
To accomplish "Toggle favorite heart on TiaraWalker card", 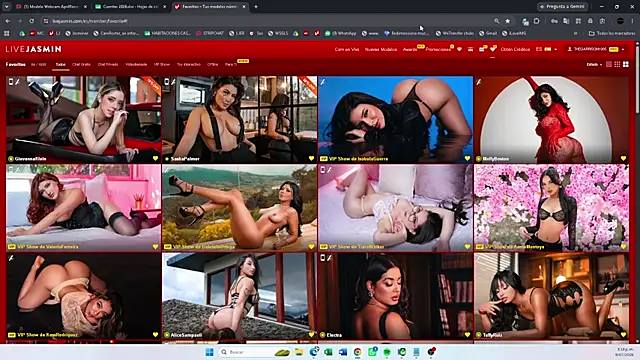I will point(467,247).
